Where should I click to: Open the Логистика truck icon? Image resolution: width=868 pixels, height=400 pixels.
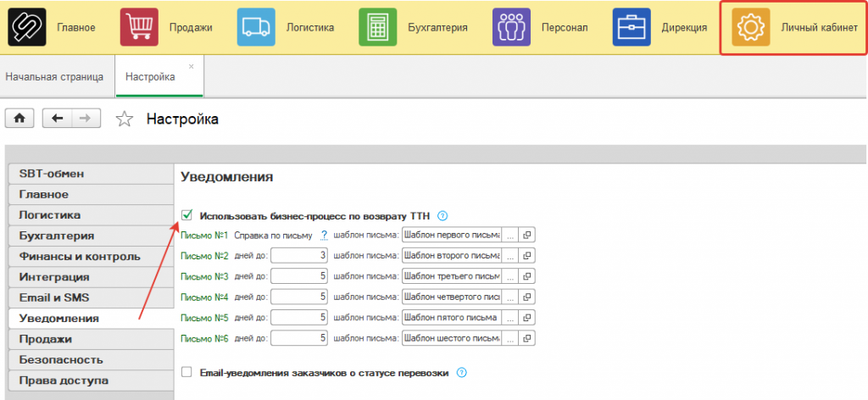pyautogui.click(x=256, y=27)
